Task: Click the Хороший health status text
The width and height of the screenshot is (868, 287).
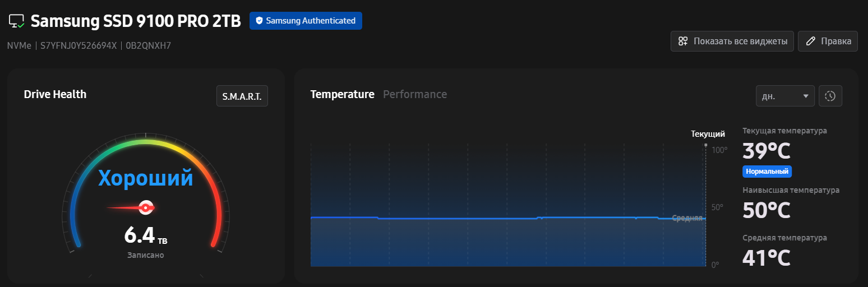Action: tap(146, 178)
